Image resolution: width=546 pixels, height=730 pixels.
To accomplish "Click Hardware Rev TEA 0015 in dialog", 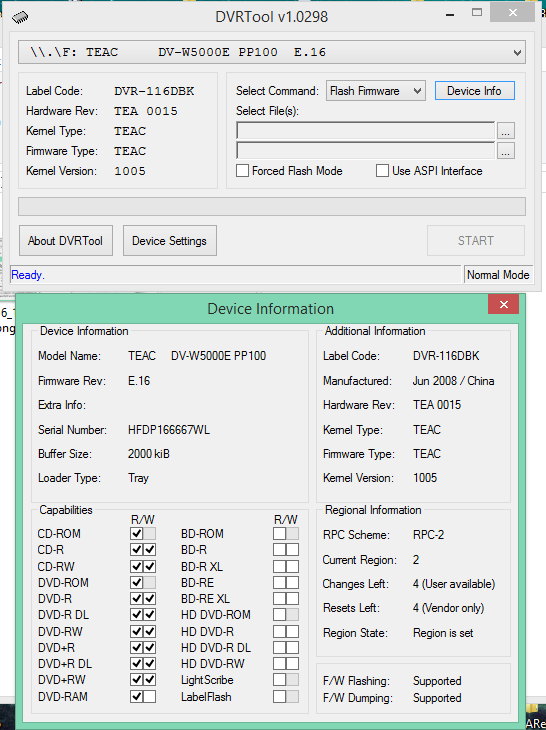I will point(437,405).
